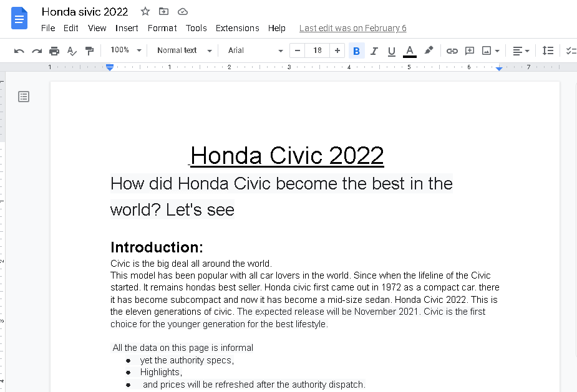Redo the last action

click(x=37, y=50)
